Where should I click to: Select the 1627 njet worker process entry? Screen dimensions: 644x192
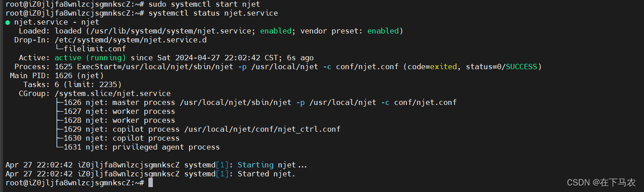pos(119,111)
